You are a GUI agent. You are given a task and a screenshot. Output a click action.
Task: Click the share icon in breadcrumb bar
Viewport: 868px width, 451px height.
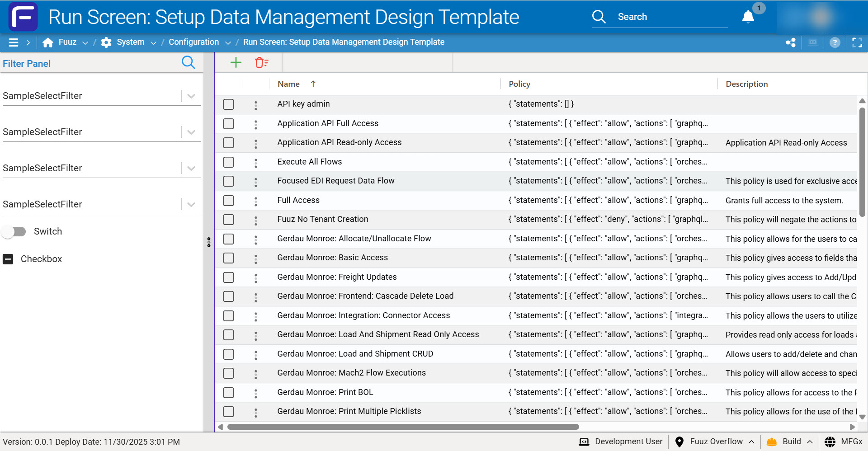[x=791, y=42]
